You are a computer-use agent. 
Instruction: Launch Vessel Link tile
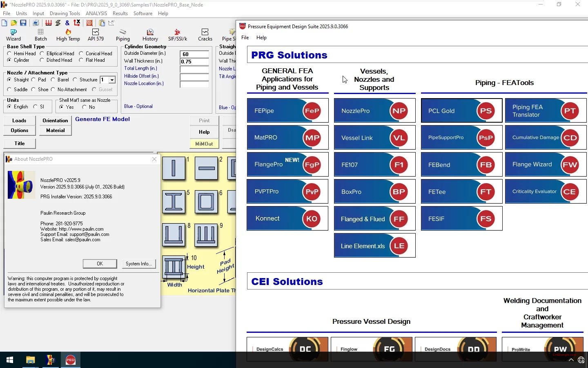click(374, 137)
